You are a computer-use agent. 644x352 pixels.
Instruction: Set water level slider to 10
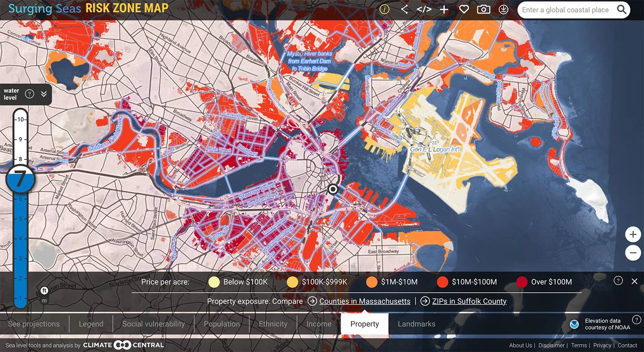pyautogui.click(x=20, y=119)
